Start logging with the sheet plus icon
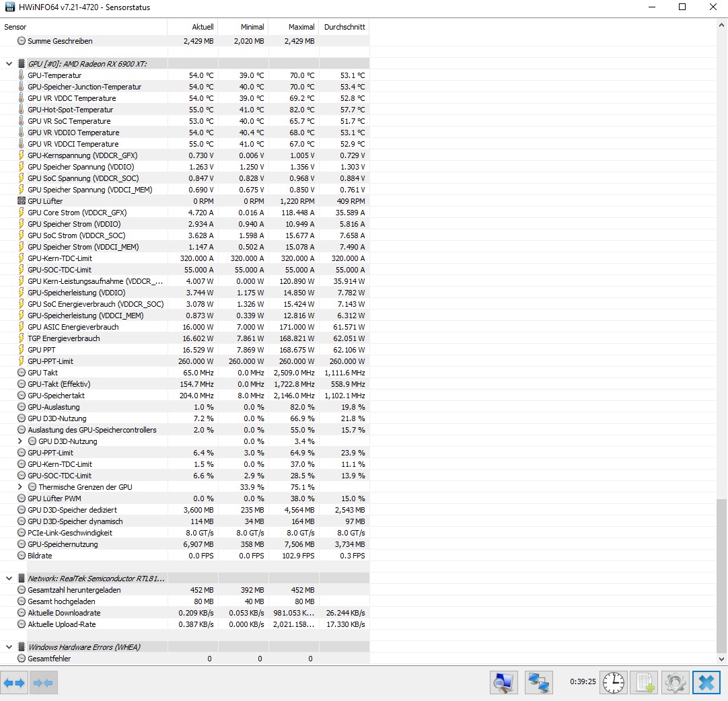This screenshot has height=701, width=728. click(x=645, y=682)
